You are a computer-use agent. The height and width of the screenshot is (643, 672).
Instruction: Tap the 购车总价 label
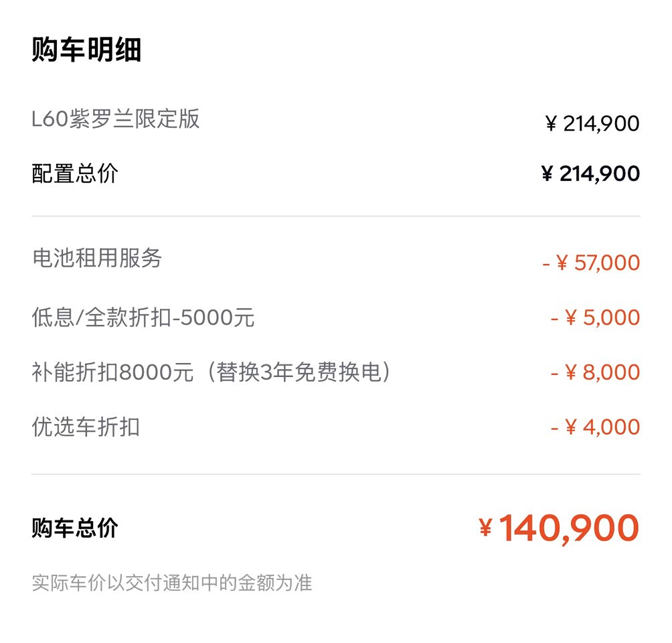[75, 528]
